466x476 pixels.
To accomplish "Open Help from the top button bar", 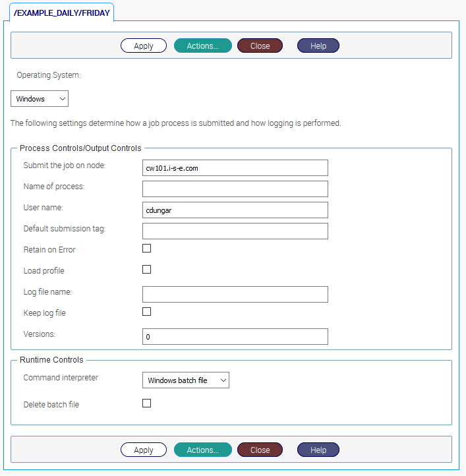I will pyautogui.click(x=318, y=45).
